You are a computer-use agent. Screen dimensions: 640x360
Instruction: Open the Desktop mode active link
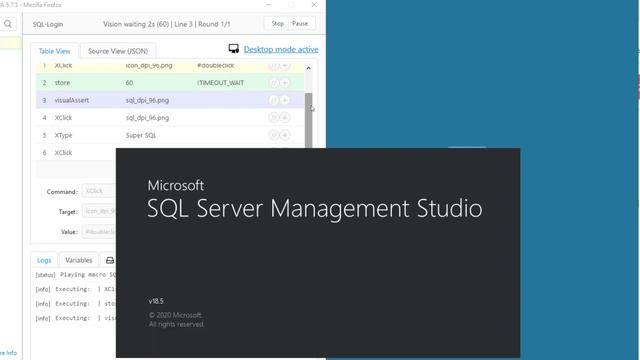(x=281, y=49)
